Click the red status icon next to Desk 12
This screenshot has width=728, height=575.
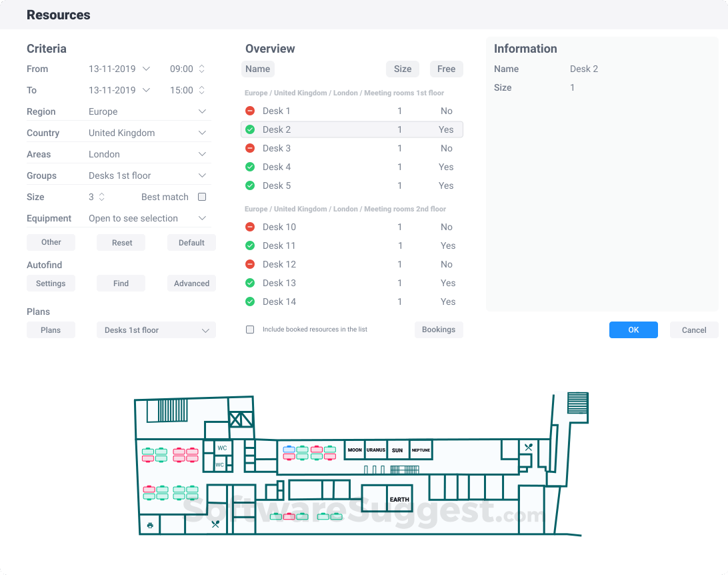[250, 264]
